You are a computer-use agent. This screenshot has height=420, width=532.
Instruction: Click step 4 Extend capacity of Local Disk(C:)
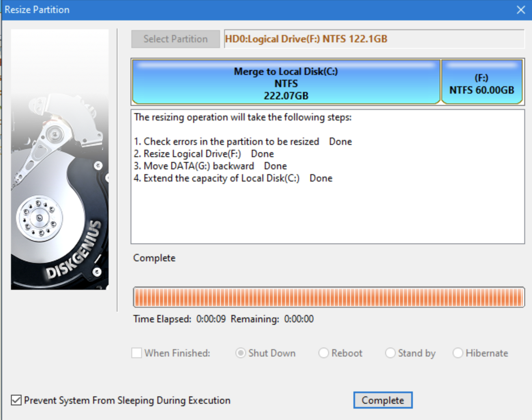233,178
